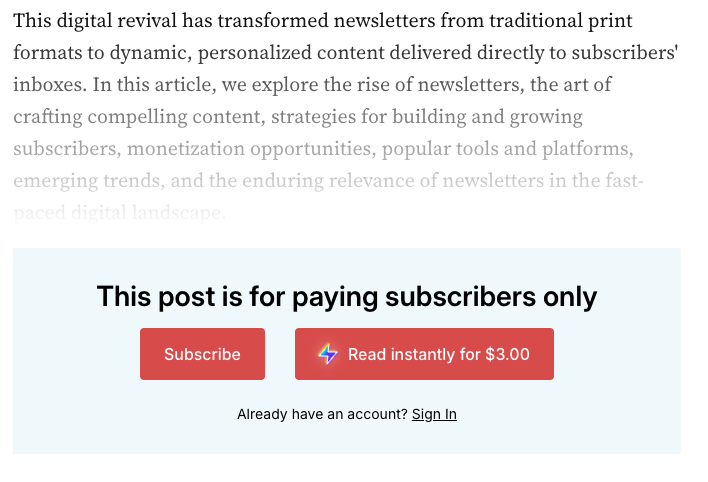Image resolution: width=708 pixels, height=482 pixels.
Task: Click 'inboxes.' at the start of the third line
Action: (x=50, y=85)
